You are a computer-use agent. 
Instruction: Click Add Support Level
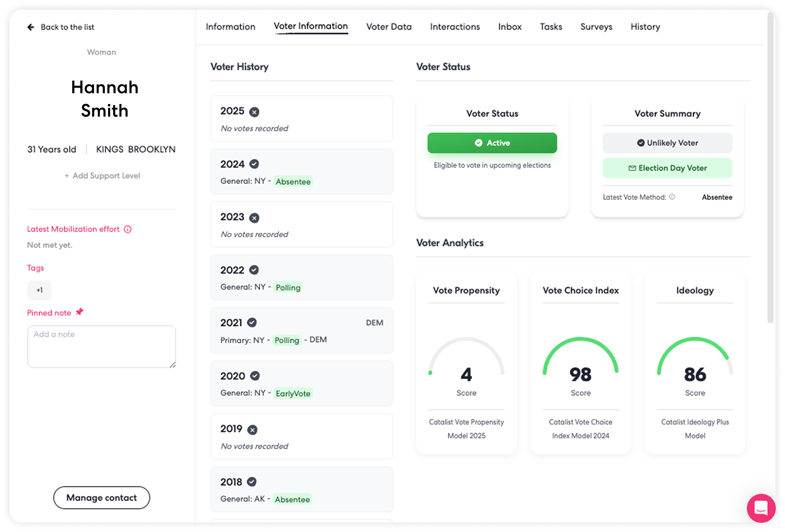pos(102,176)
